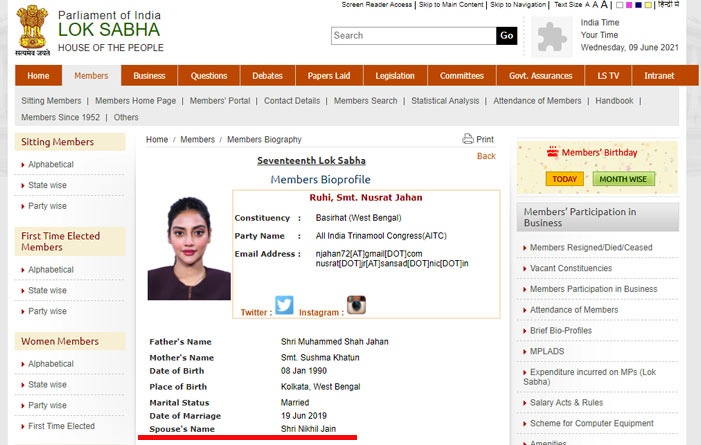The image size is (701, 445).
Task: Open Vacant Constituencies link
Action: 571,268
